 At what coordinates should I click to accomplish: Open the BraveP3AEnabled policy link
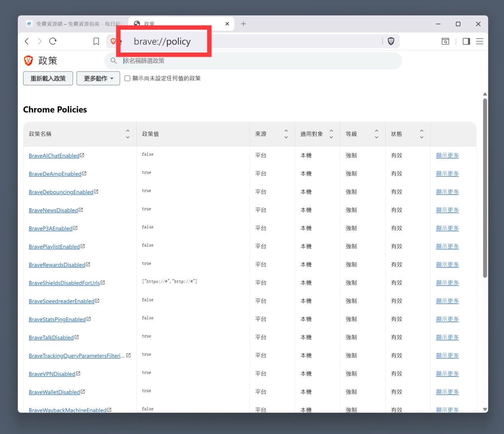coord(50,228)
